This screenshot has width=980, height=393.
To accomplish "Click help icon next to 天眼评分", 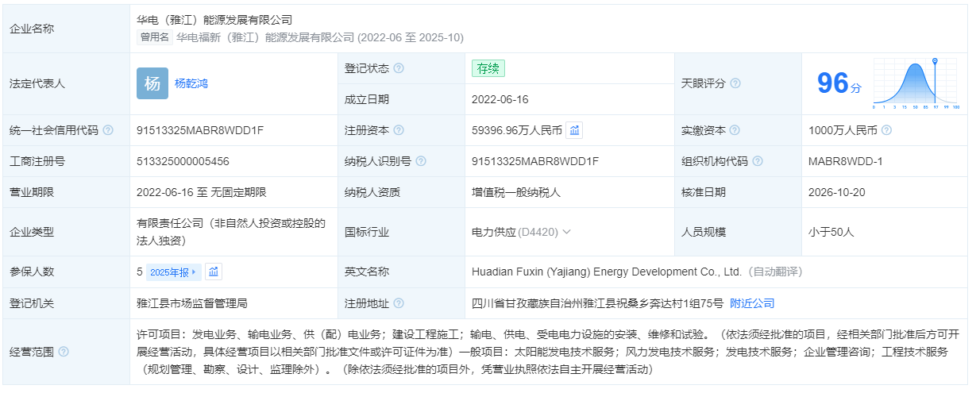I will [735, 83].
